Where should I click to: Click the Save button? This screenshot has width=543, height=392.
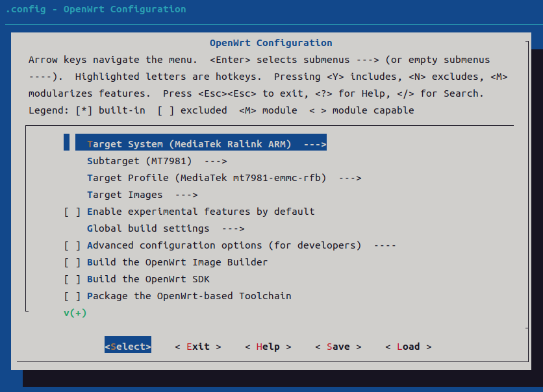[338, 347]
